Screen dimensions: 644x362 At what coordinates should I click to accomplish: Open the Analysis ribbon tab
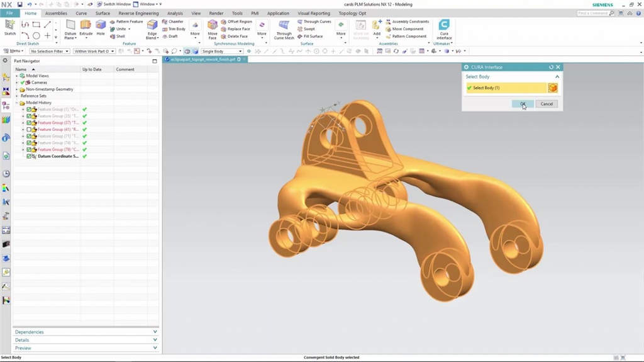[x=175, y=13]
